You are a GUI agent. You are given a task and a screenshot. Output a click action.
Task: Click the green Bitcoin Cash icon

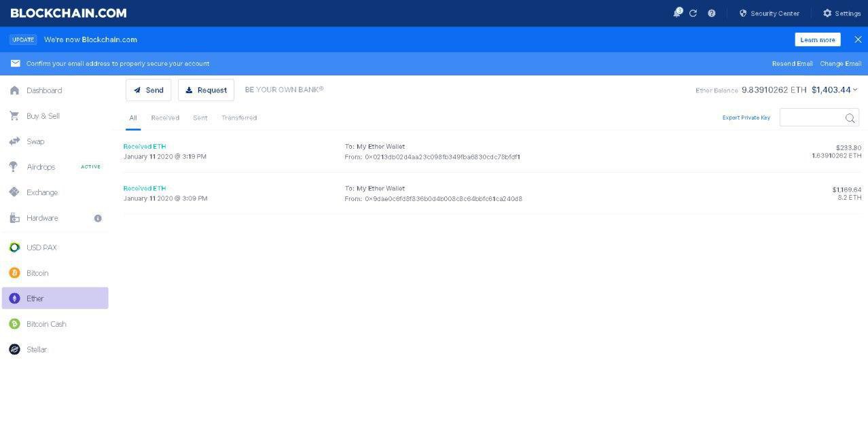[x=14, y=324]
